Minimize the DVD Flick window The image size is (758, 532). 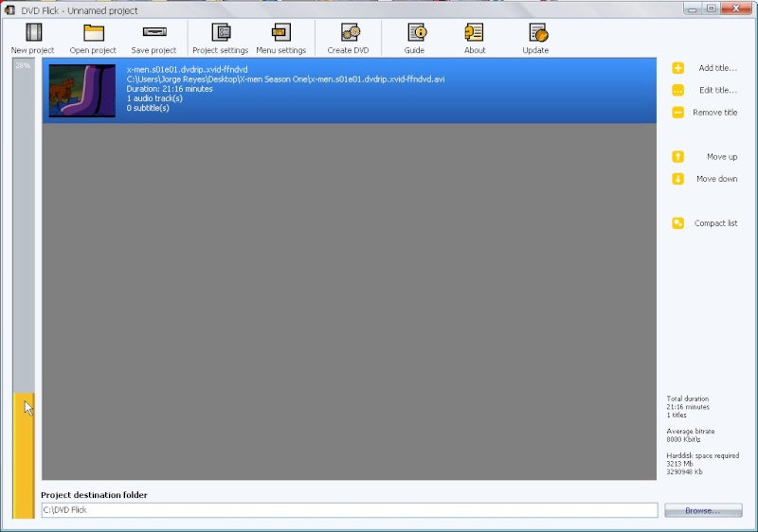click(x=693, y=9)
